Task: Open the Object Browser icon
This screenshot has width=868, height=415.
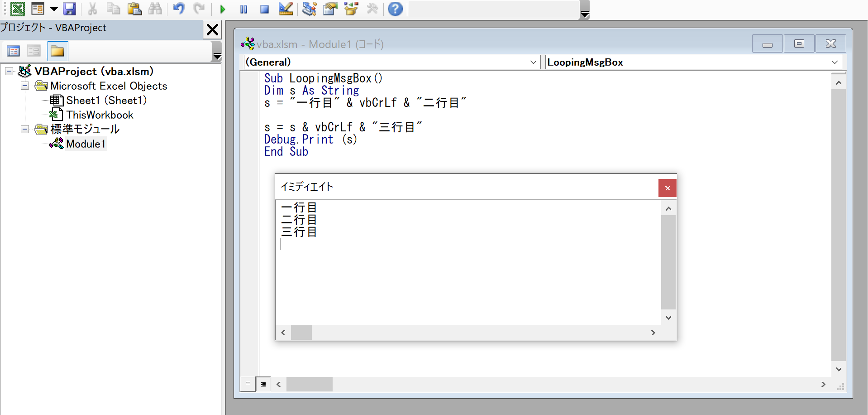Action: (352, 9)
